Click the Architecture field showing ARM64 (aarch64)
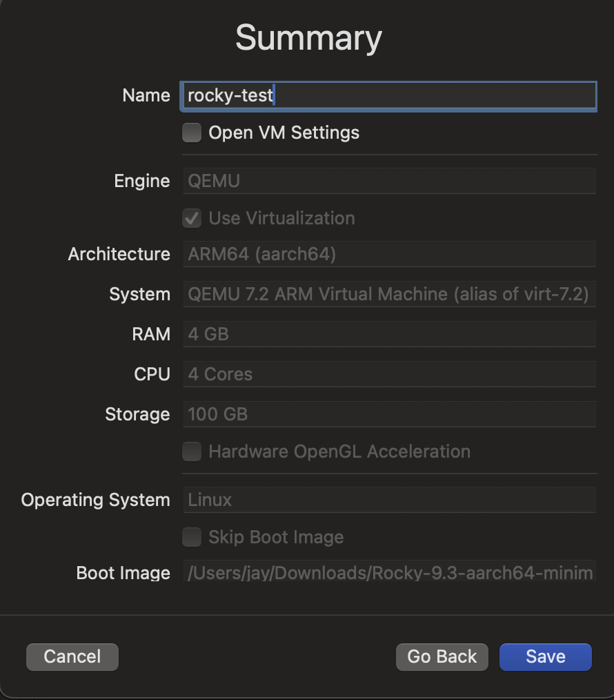The image size is (614, 700). [388, 255]
